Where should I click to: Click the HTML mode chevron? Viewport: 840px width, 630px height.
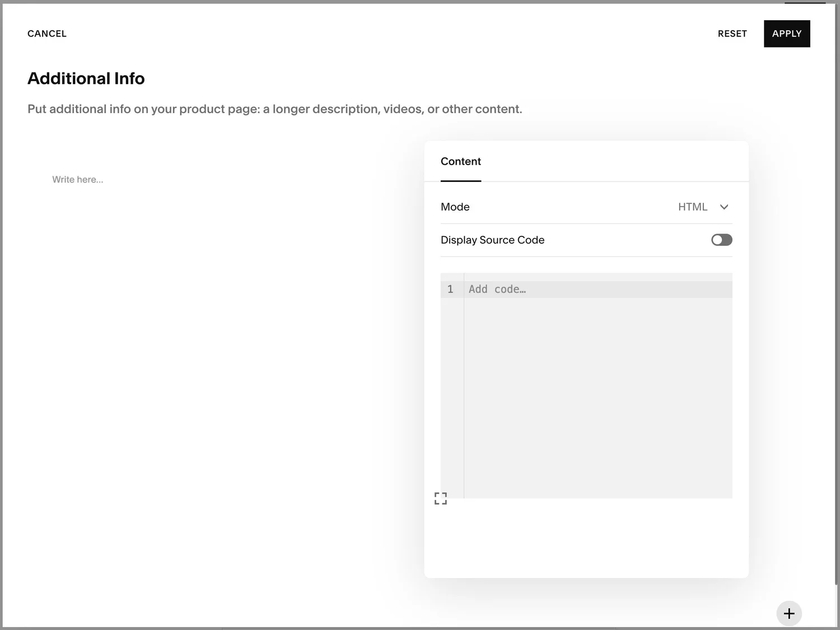pyautogui.click(x=724, y=207)
